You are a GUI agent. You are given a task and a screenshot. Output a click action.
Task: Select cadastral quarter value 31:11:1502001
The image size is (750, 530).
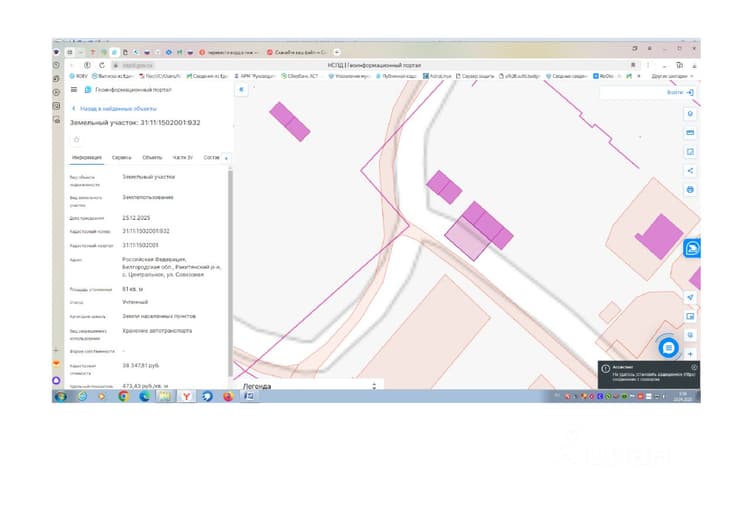pos(140,245)
